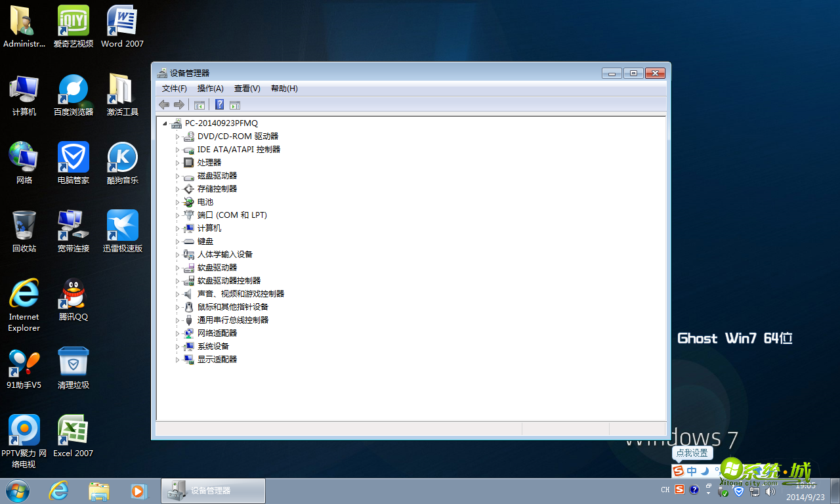
Task: Expand the 处理器 device category
Action: pos(178,162)
